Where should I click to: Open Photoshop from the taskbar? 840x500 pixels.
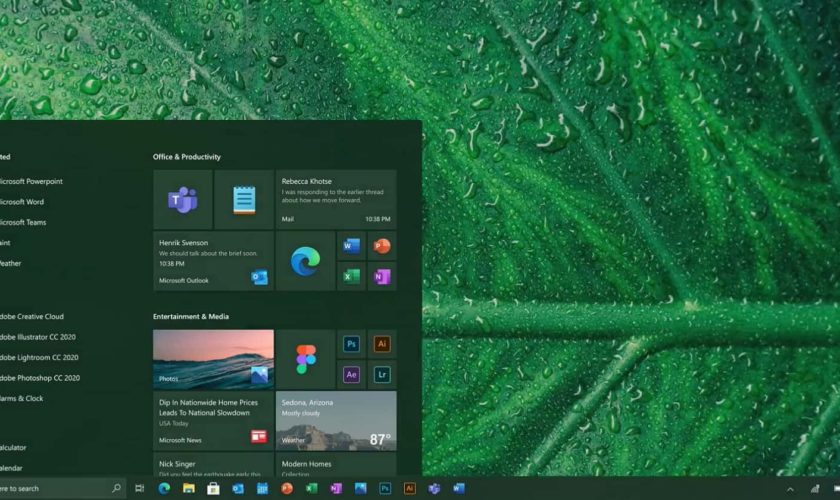click(x=385, y=488)
